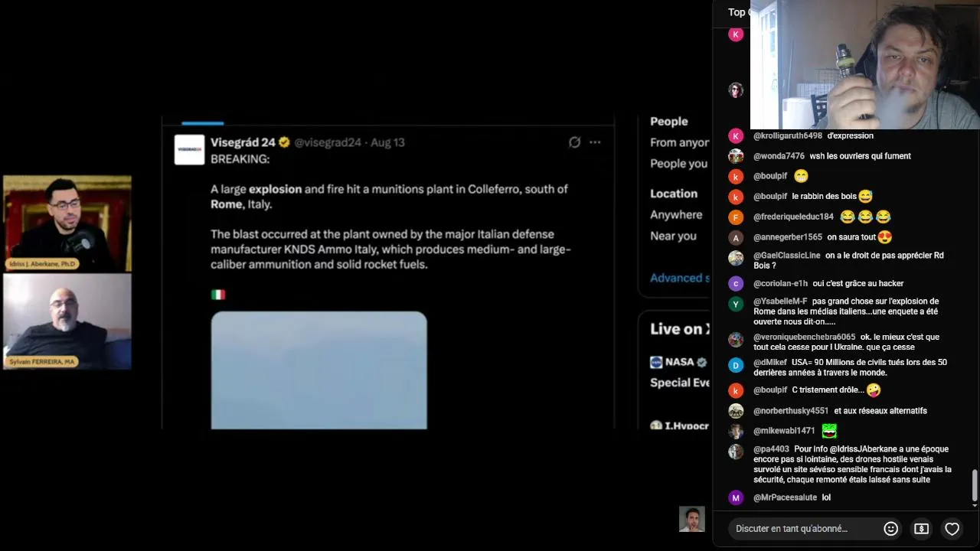
Task: Click the avatar of @norberthusky4551
Action: coord(736,411)
